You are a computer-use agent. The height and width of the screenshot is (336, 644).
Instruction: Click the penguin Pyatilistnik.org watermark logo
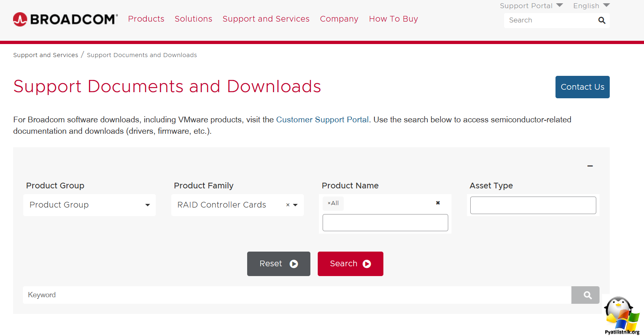(x=621, y=316)
